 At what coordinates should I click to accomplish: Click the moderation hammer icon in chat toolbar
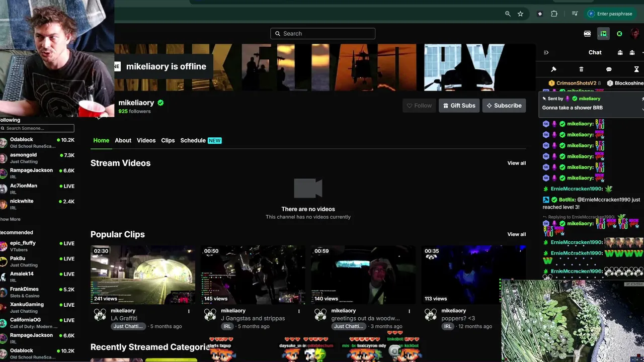tap(553, 69)
